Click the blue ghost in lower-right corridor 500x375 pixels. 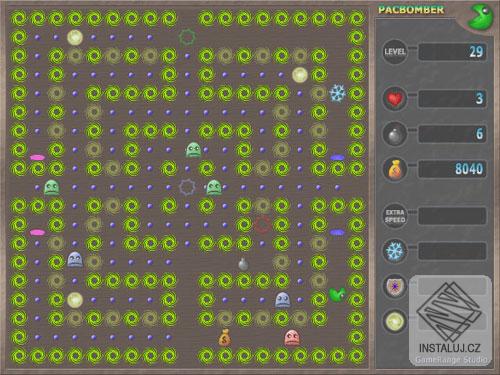[x=283, y=300]
